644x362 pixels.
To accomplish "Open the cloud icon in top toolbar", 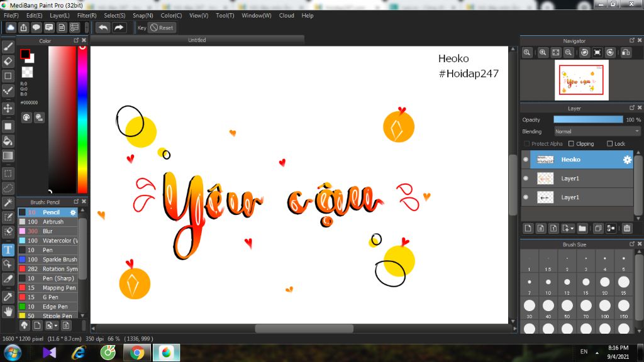I will point(11,28).
